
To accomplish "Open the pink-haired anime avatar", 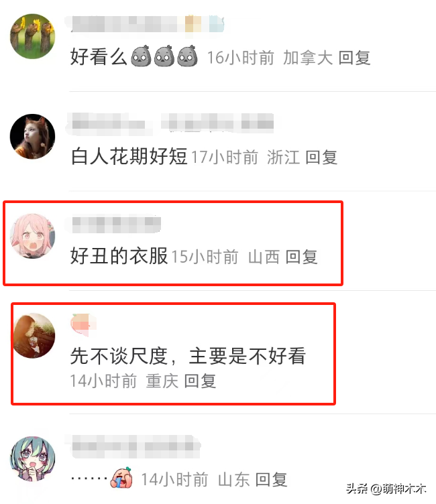I will click(x=32, y=236).
